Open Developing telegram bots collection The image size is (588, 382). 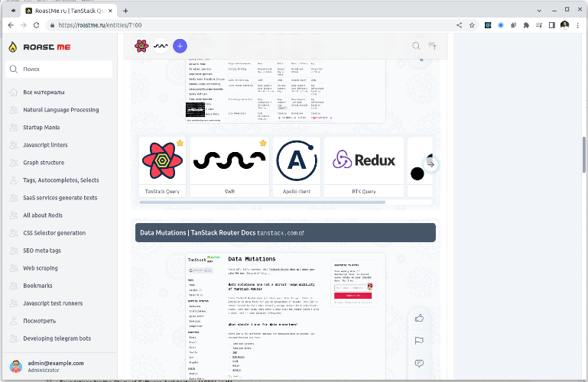57,338
